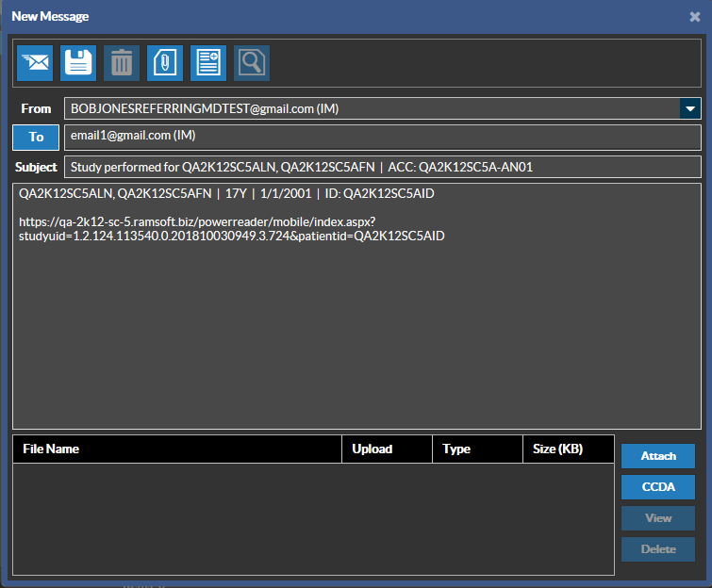712x588 pixels.
Task: Expand the From address dropdown arrow
Action: point(690,109)
